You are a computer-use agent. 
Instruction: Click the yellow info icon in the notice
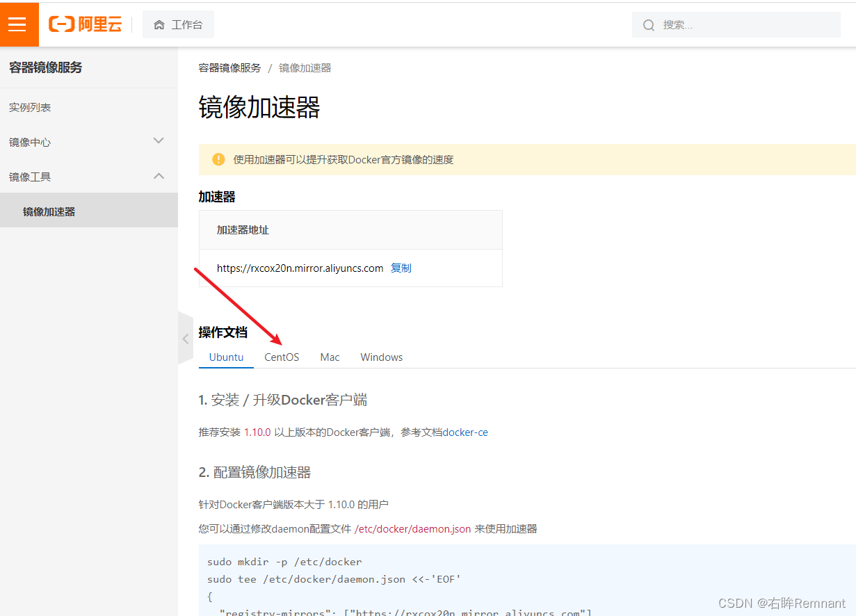[x=218, y=159]
